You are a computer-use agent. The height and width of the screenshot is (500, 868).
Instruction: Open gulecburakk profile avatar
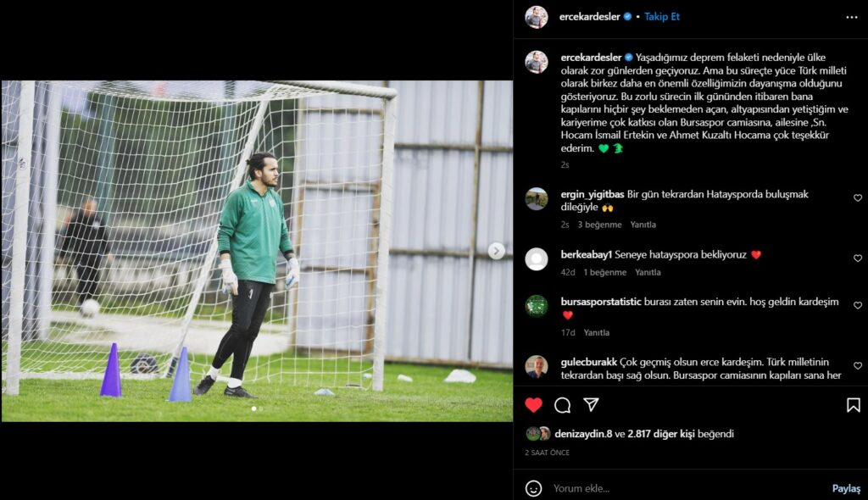click(x=537, y=367)
